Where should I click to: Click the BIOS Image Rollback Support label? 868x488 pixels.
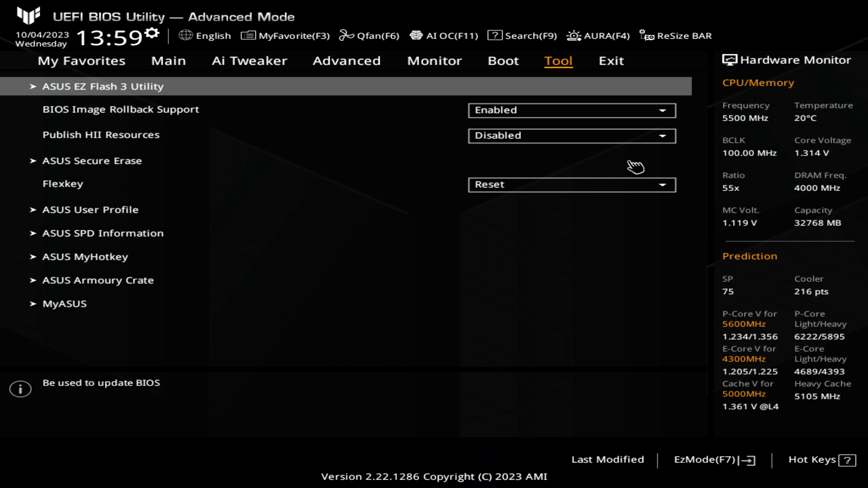tap(121, 109)
